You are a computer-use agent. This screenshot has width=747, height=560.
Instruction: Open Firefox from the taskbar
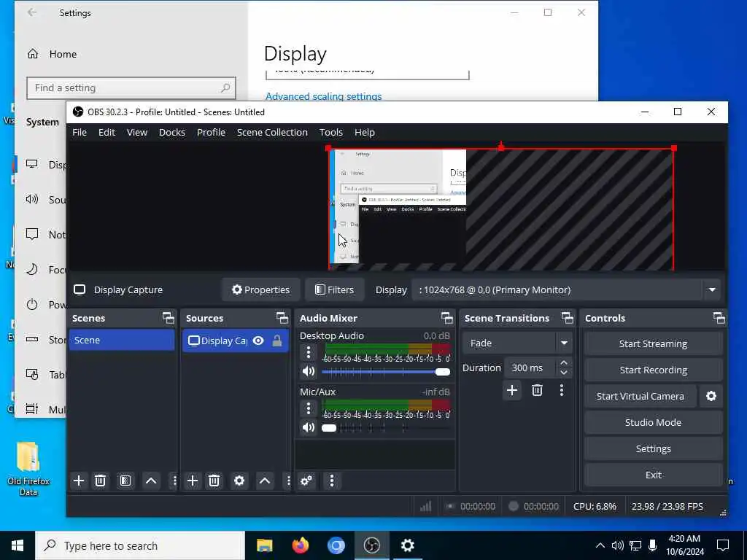[x=300, y=545]
